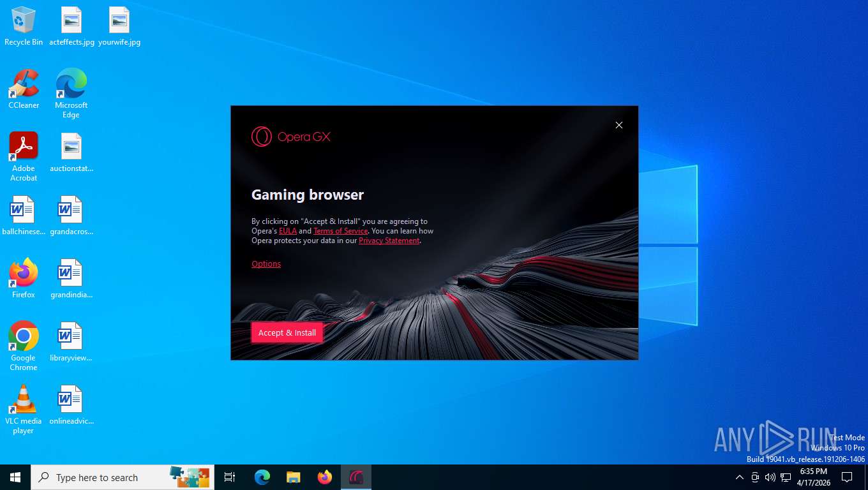Click the Accept & Install button
The height and width of the screenshot is (490, 868).
tap(287, 332)
